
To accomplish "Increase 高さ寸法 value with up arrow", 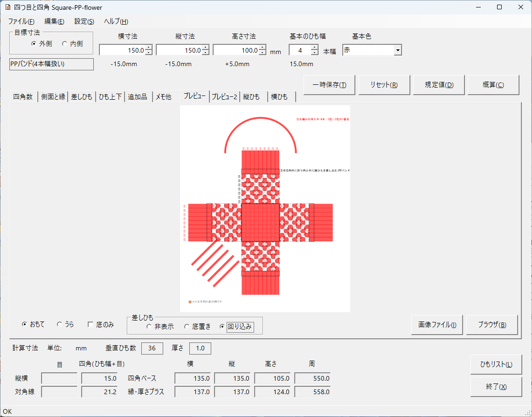I will coord(263,48).
